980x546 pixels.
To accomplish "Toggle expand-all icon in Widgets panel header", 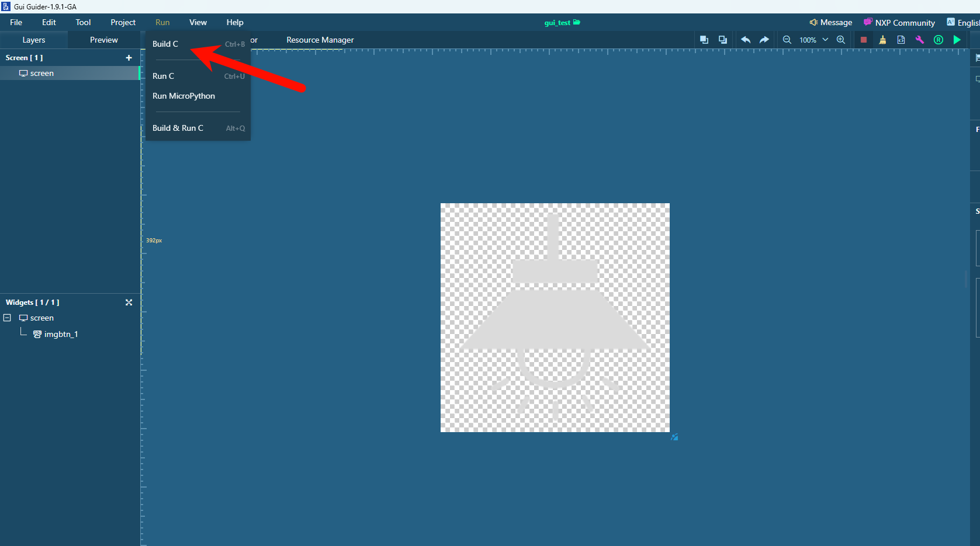I will (129, 302).
